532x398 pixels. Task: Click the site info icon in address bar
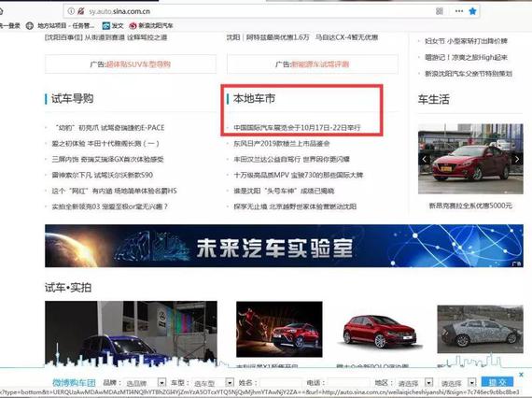pos(71,11)
